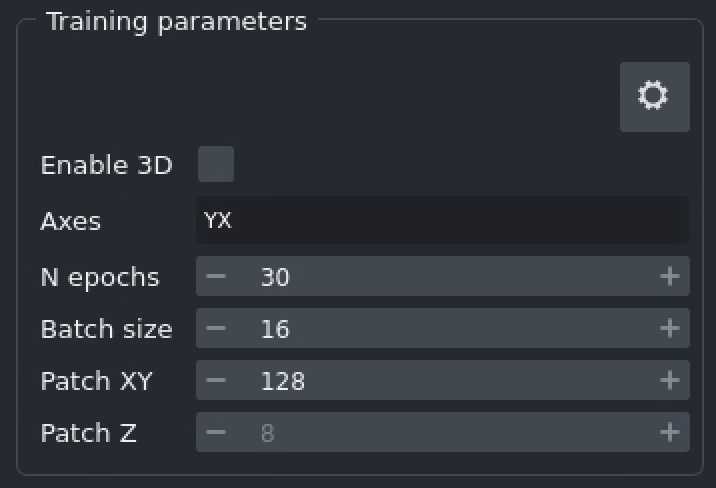Increase Batch size with plus button
This screenshot has height=488, width=716.
[x=670, y=329]
